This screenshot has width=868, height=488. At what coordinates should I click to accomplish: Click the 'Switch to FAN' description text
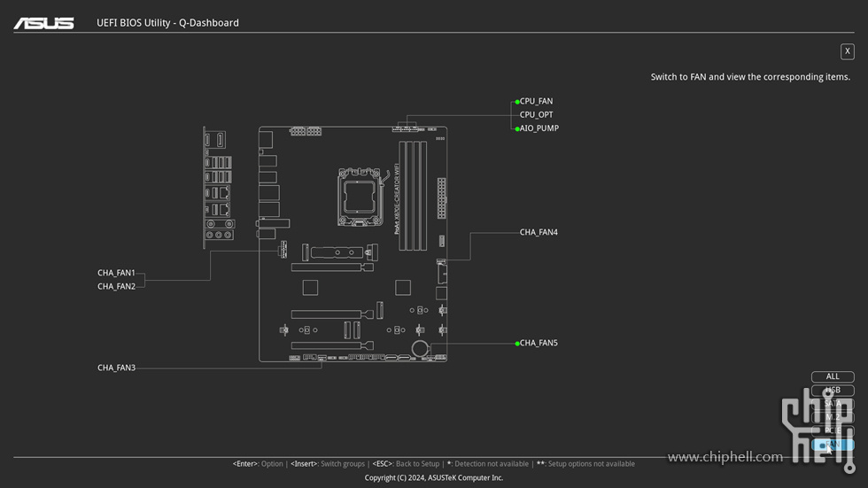(x=750, y=77)
